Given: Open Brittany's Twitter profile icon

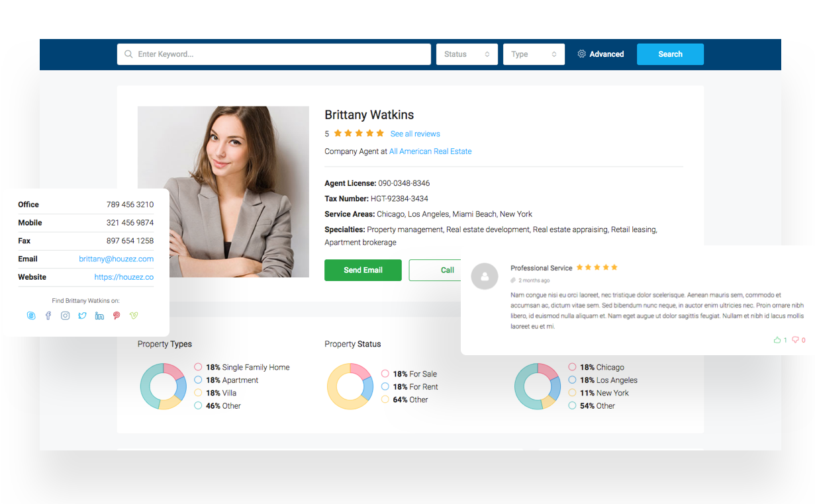Looking at the screenshot, I should click(82, 315).
